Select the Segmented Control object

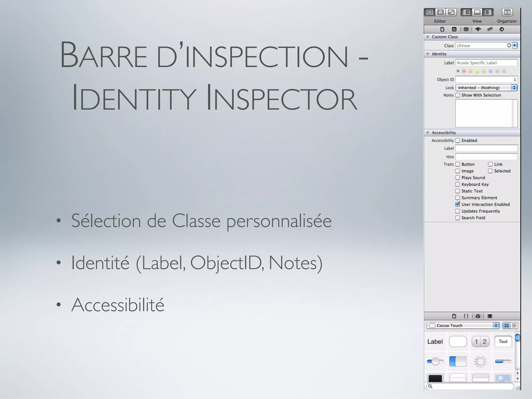click(481, 342)
